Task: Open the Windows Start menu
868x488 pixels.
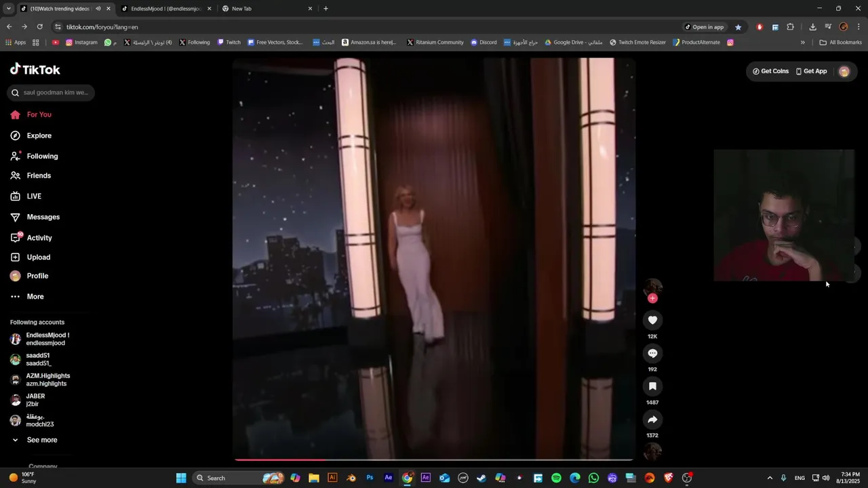Action: coord(181,478)
